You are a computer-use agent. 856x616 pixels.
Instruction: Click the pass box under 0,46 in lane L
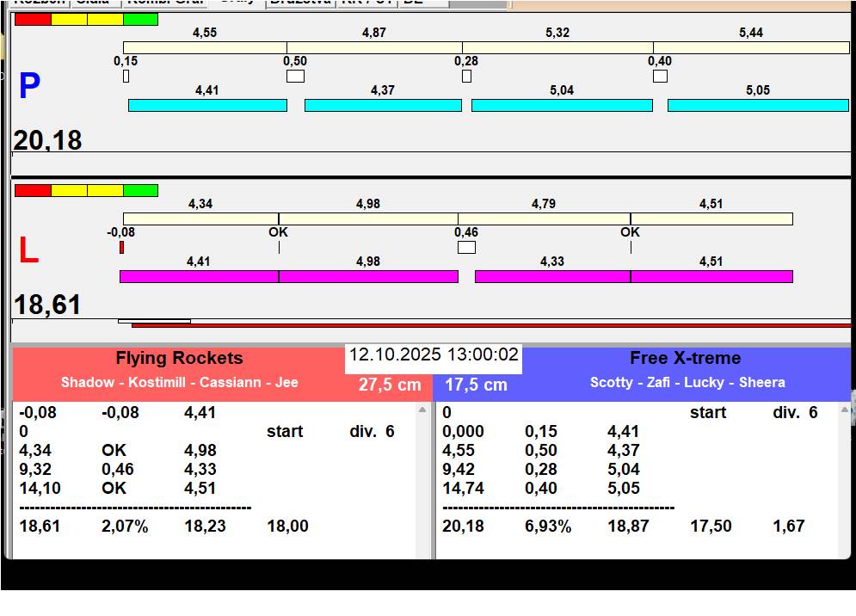467,248
